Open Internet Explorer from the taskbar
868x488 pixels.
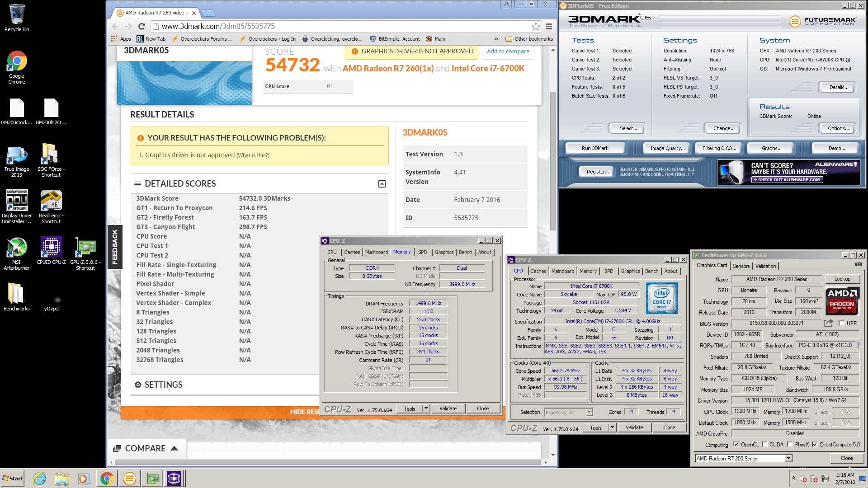tap(40, 478)
